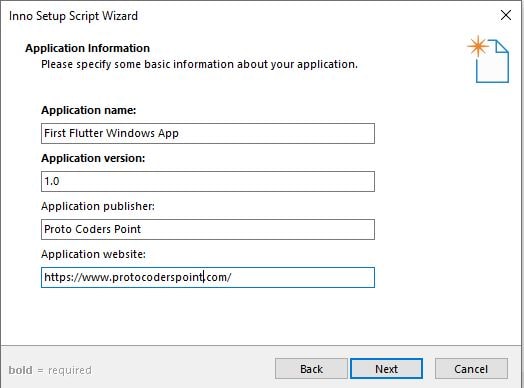The width and height of the screenshot is (524, 388).
Task: Click the 'Application website:' label
Action: pos(94,254)
